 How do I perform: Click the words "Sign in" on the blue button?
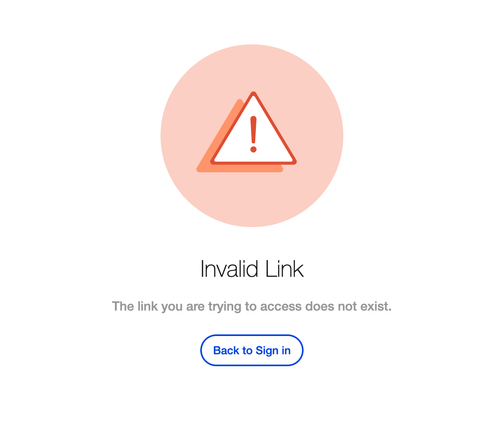point(273,351)
